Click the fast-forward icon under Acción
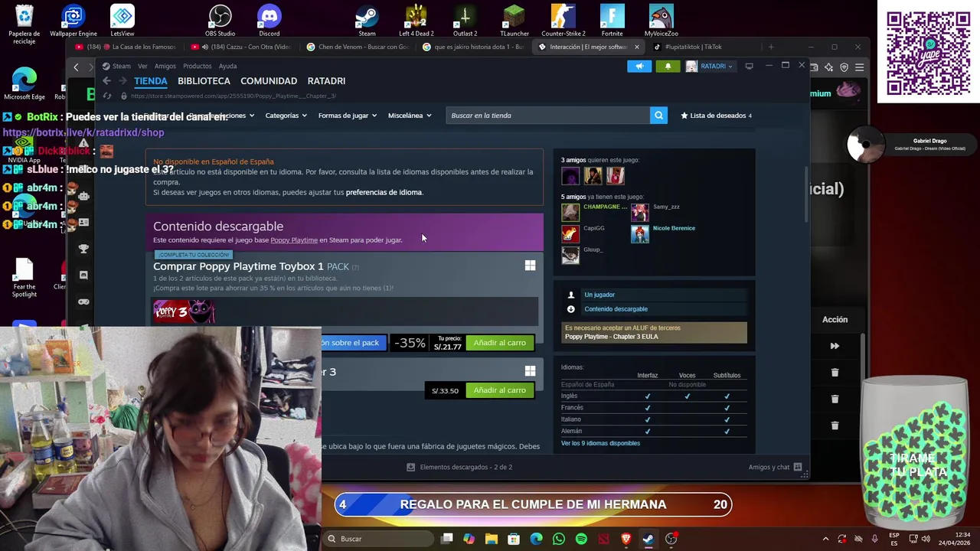The height and width of the screenshot is (551, 980). pos(835,346)
